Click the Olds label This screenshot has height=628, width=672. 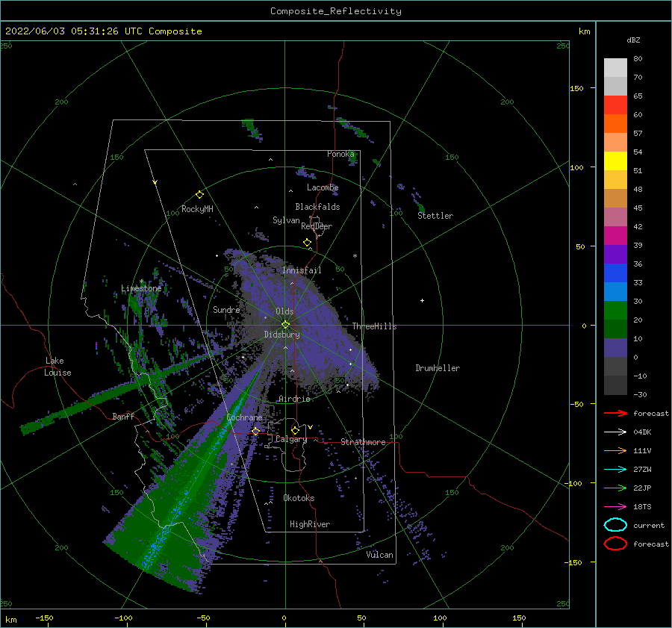284,311
